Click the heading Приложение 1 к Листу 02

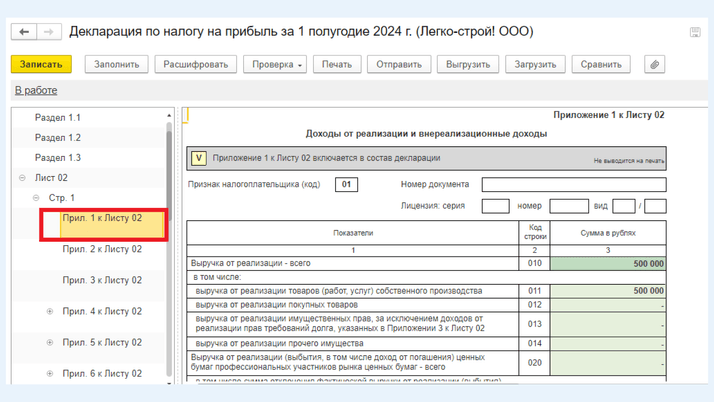(609, 115)
